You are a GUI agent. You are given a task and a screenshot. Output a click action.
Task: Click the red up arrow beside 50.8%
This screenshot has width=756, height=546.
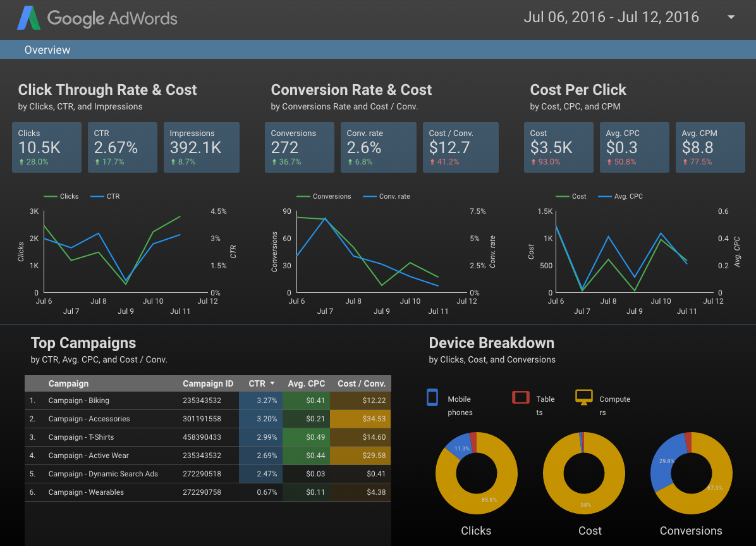coord(609,162)
